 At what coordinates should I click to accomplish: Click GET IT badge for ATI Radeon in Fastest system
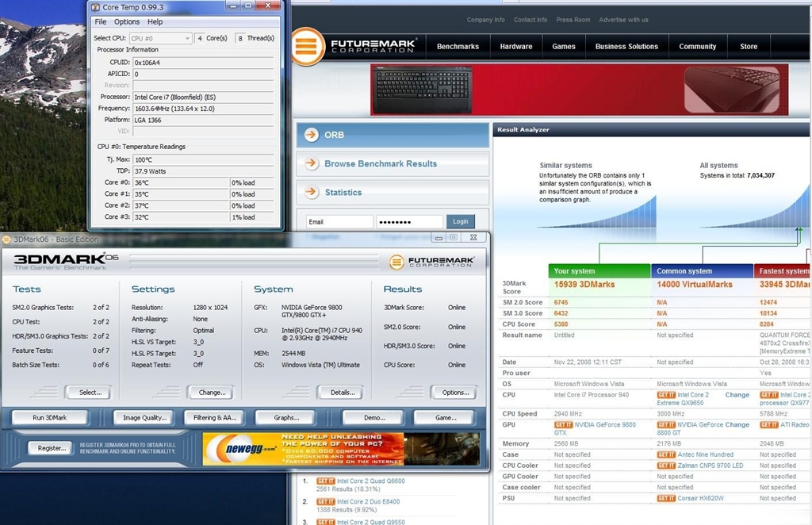click(769, 424)
